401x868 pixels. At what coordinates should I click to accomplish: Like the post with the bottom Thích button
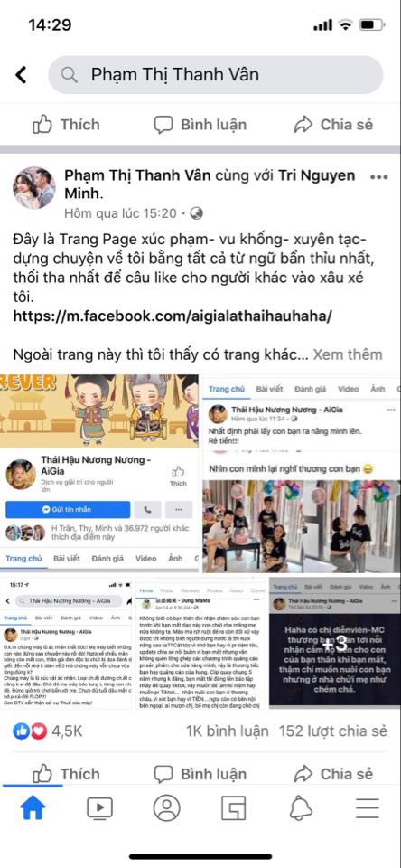pyautogui.click(x=66, y=773)
